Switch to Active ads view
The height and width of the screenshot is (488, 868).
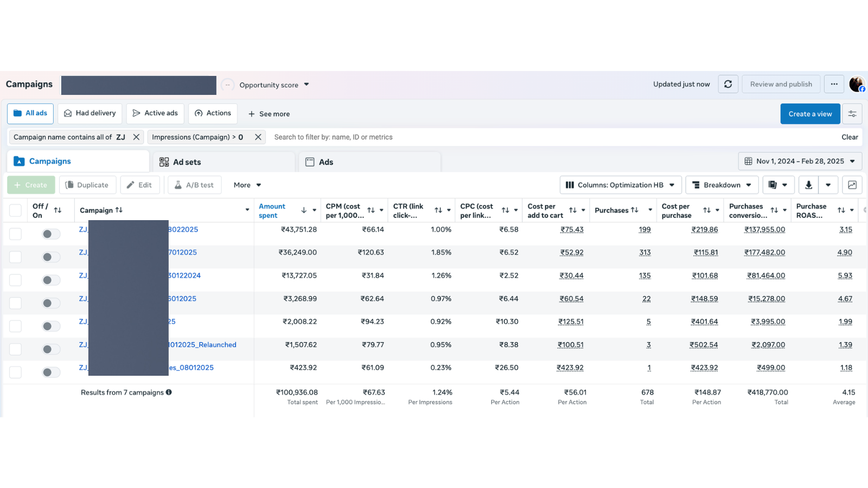155,113
